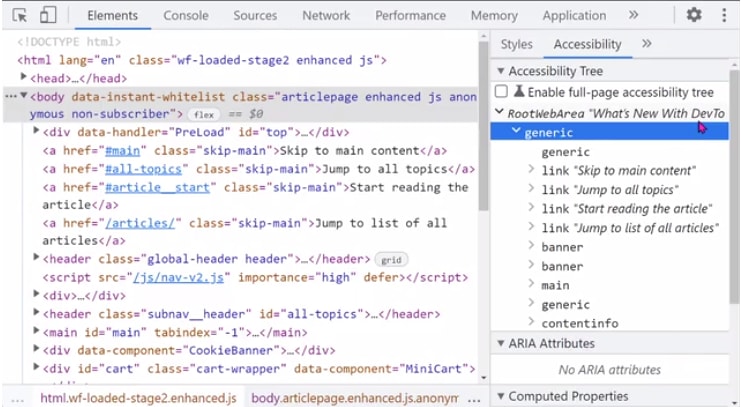Screen dimensions: 741x407
Task: Expand link Jump to all topics node
Action: [x=531, y=188]
